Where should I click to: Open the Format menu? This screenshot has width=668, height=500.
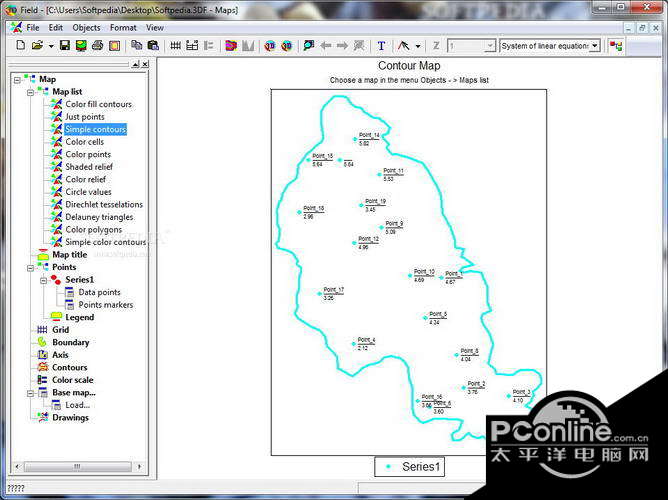coord(123,28)
